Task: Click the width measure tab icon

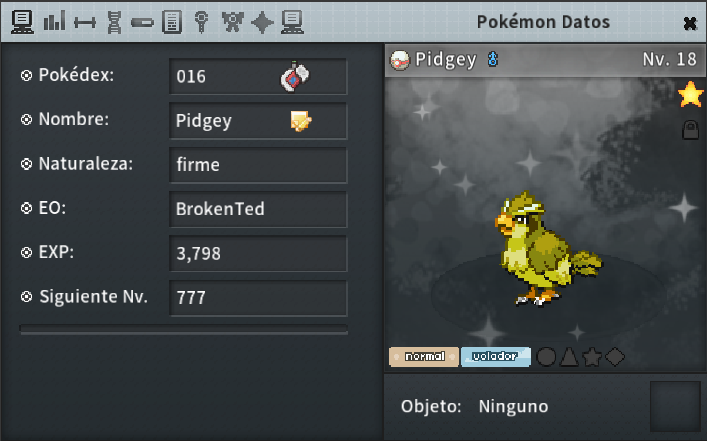Action: (85, 23)
